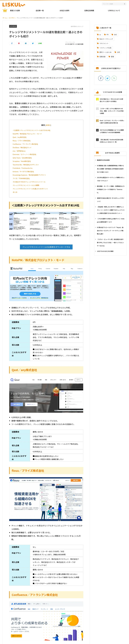Image resolution: width=129 pixels, height=644 pixels.
Task: Jump to Scrapbox entry in the contents
Action: click(22, 161)
